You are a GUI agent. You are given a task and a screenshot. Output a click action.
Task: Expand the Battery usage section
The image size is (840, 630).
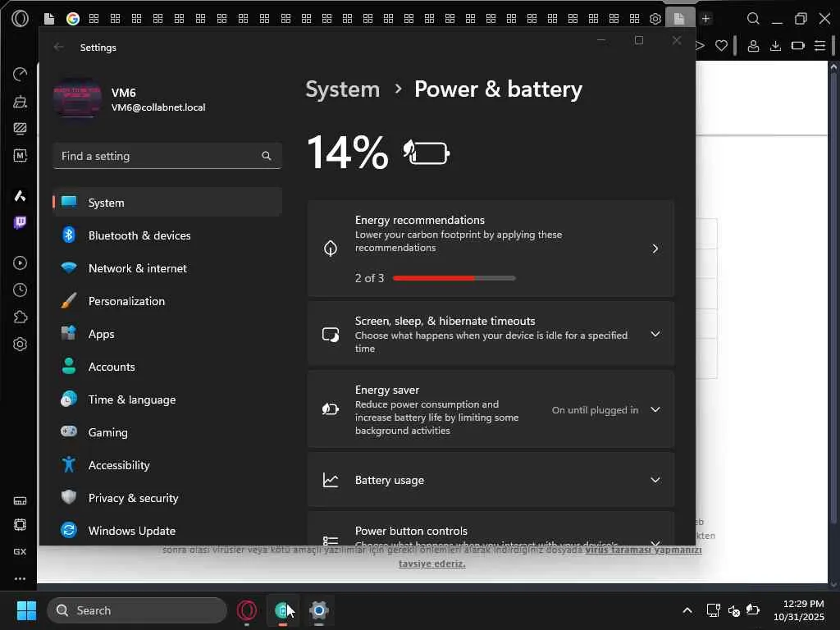(x=491, y=480)
